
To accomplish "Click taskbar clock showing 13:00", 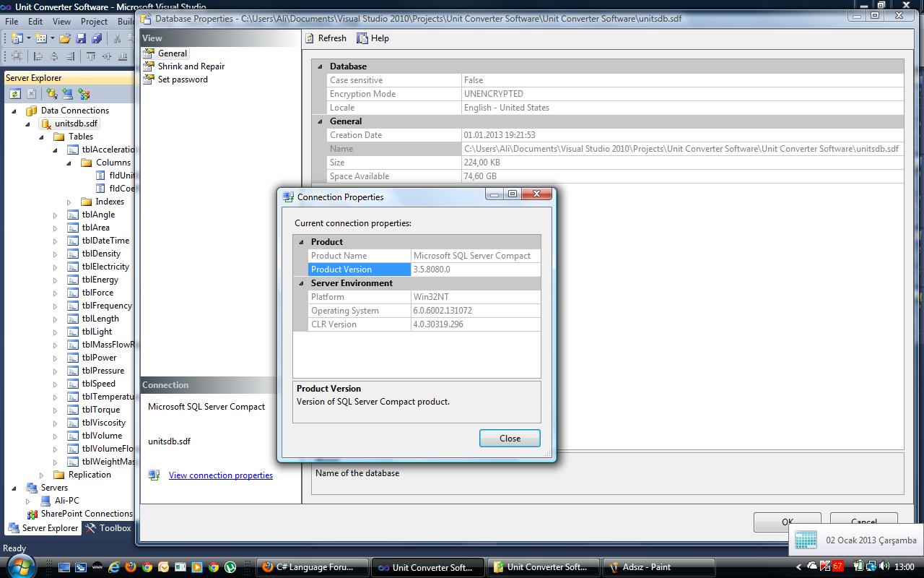I will 904,567.
